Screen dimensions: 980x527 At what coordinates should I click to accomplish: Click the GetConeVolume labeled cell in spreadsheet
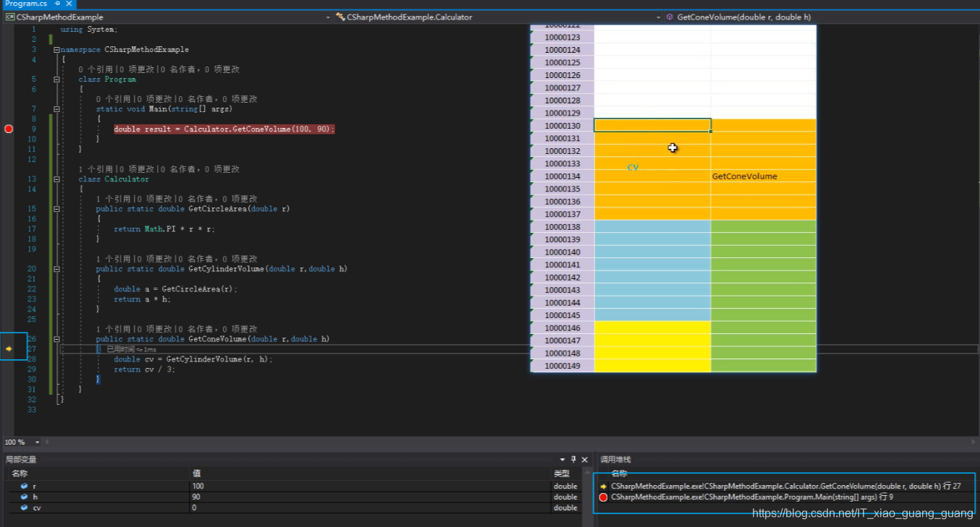coord(764,176)
